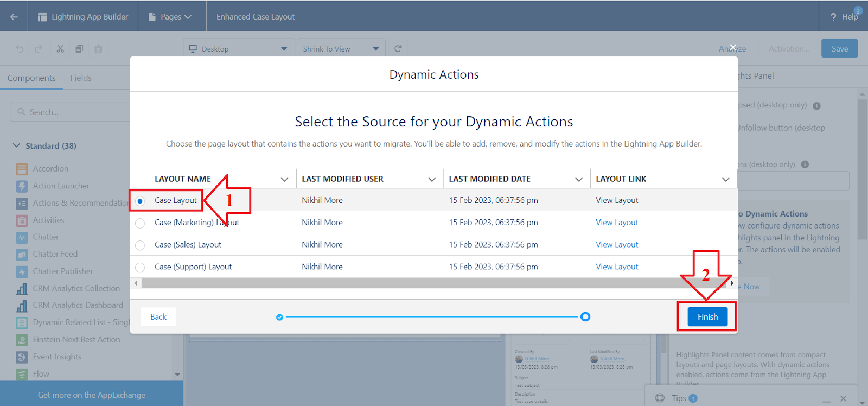The width and height of the screenshot is (868, 406).
Task: Click first step marker on progress bar
Action: point(279,317)
